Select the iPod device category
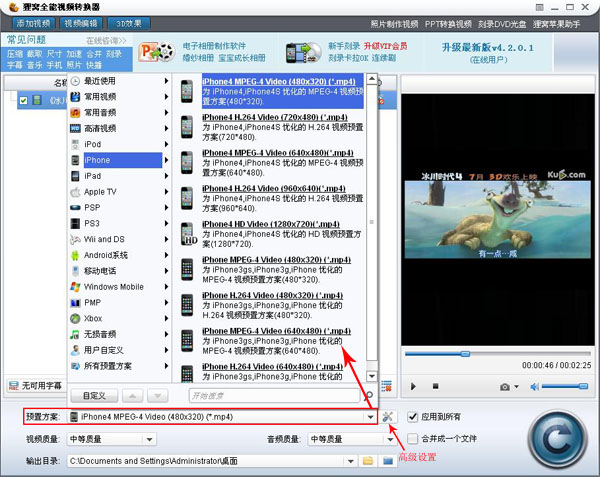Screen dimensions: 600x477 pos(120,144)
